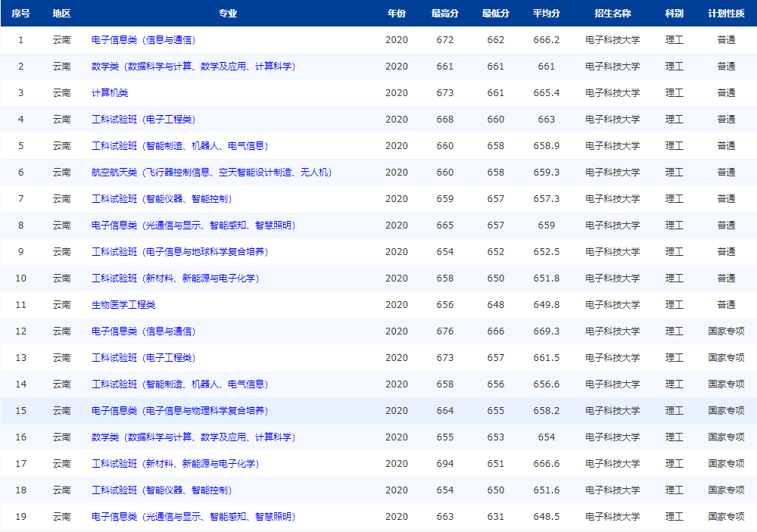Image resolution: width=757 pixels, height=532 pixels.
Task: Open 电子信息类(信息与通信) link in row 12
Action: [143, 331]
